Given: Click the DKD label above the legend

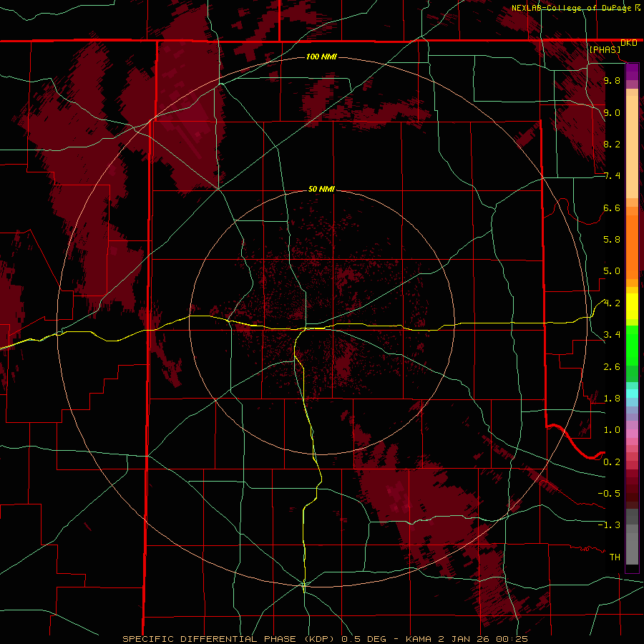Looking at the screenshot, I should pyautogui.click(x=629, y=43).
